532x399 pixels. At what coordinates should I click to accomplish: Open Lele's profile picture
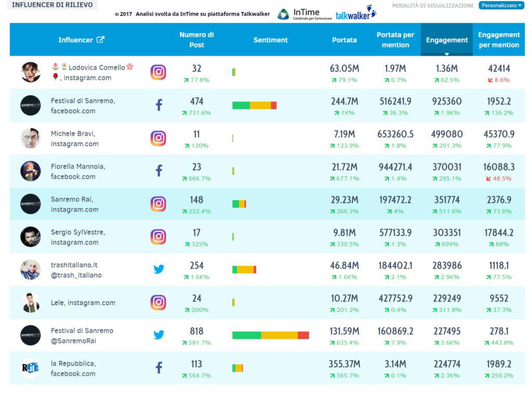click(31, 302)
